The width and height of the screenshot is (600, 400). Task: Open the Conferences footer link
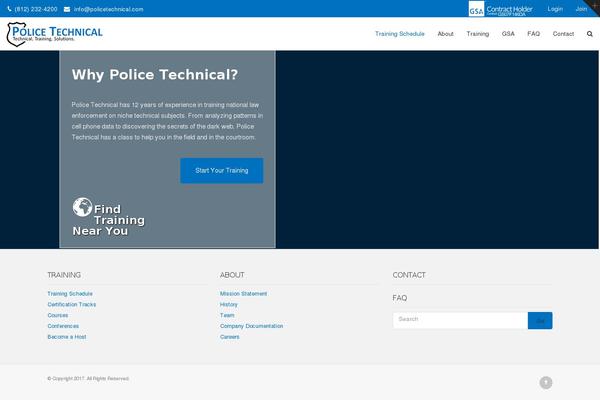pos(63,326)
